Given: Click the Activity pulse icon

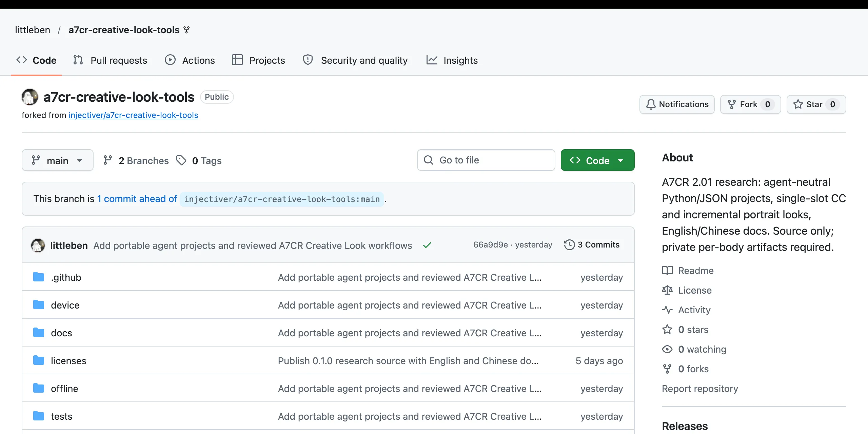Looking at the screenshot, I should click(x=667, y=310).
